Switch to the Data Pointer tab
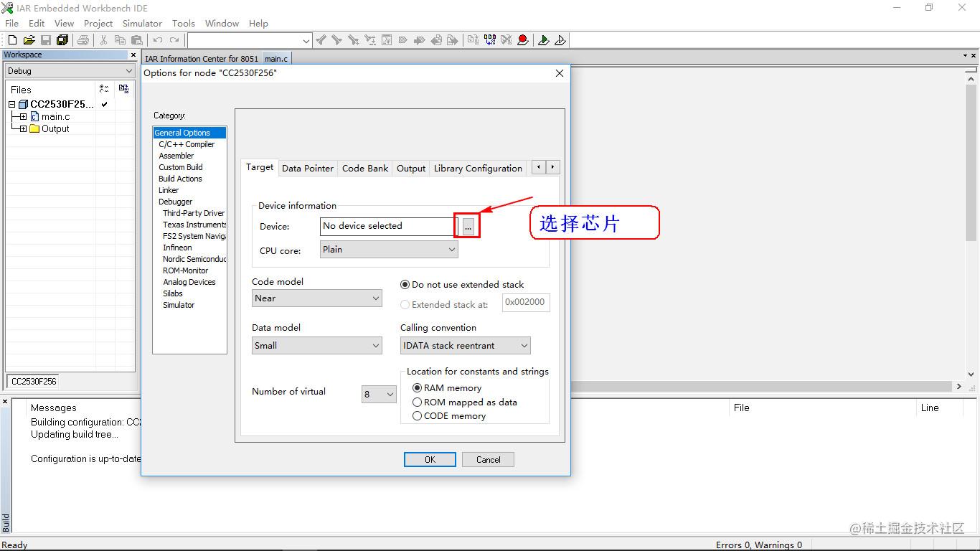980x551 pixels. point(308,169)
